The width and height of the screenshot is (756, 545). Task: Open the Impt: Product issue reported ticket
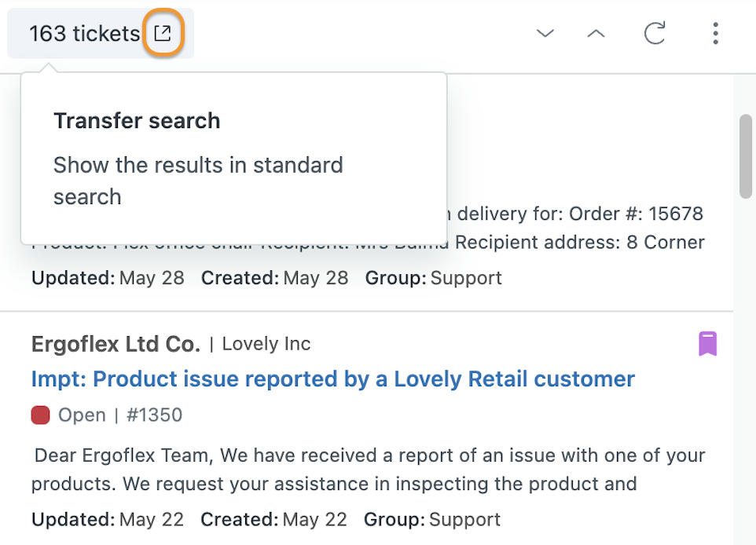pos(333,379)
